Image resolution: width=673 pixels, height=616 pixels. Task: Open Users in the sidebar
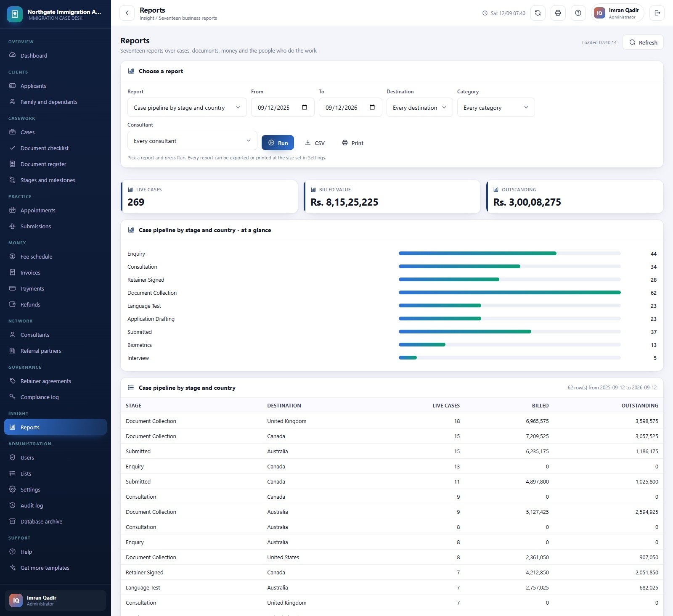(56, 457)
